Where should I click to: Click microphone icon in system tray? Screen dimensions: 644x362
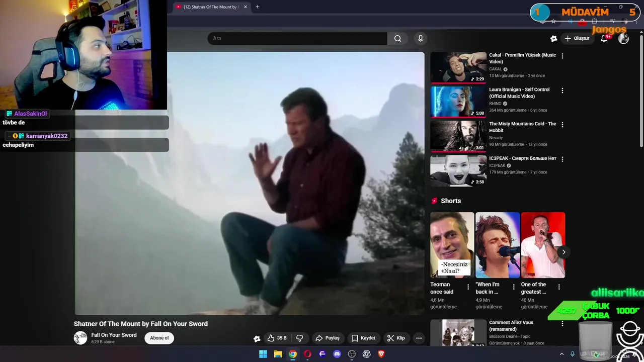click(x=572, y=354)
